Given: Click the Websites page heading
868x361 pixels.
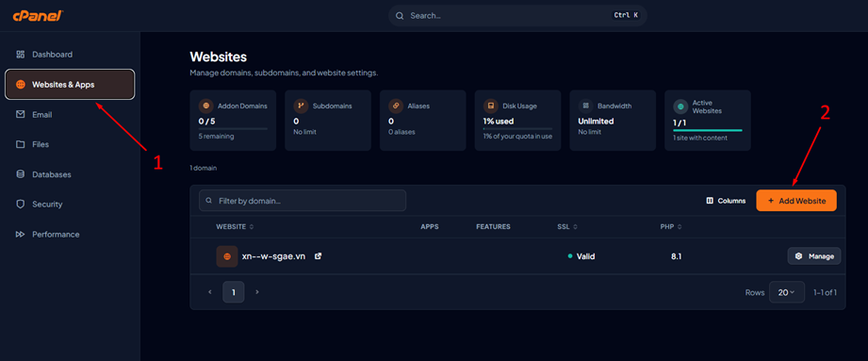Looking at the screenshot, I should (218, 57).
